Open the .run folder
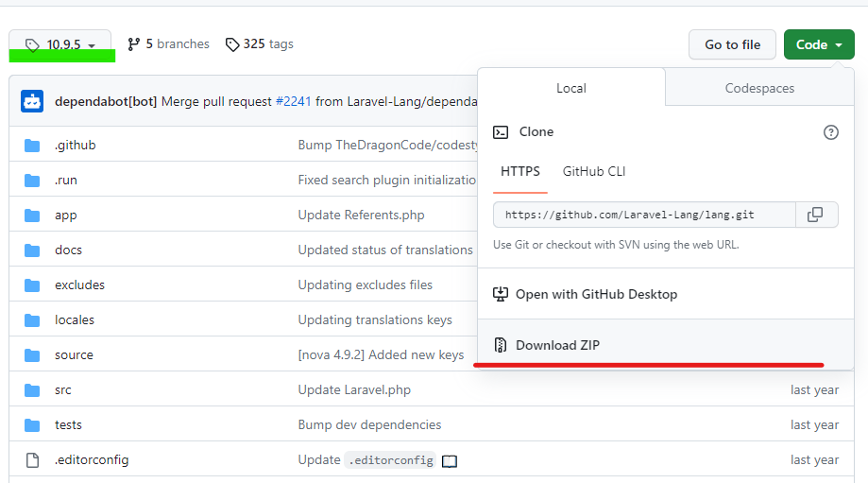 pos(66,180)
